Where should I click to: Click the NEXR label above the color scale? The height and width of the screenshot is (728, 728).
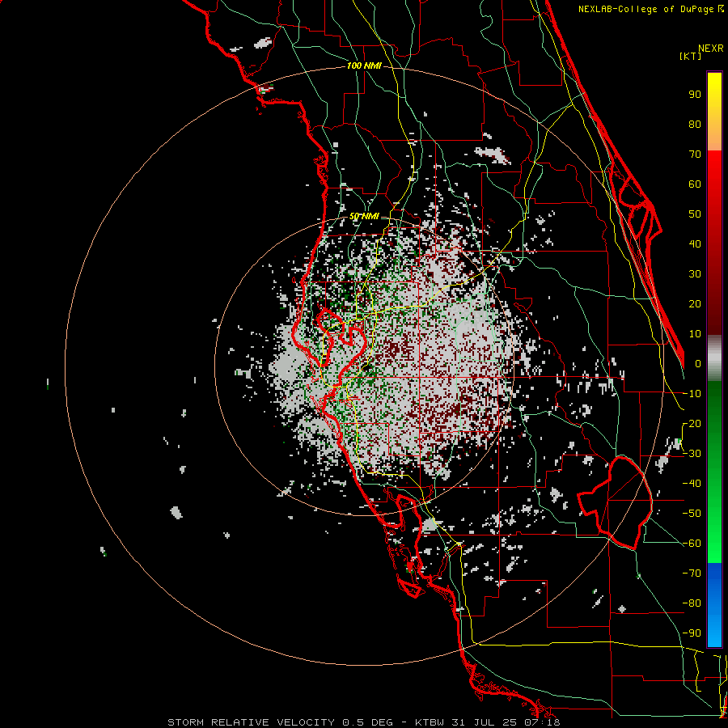coord(711,49)
